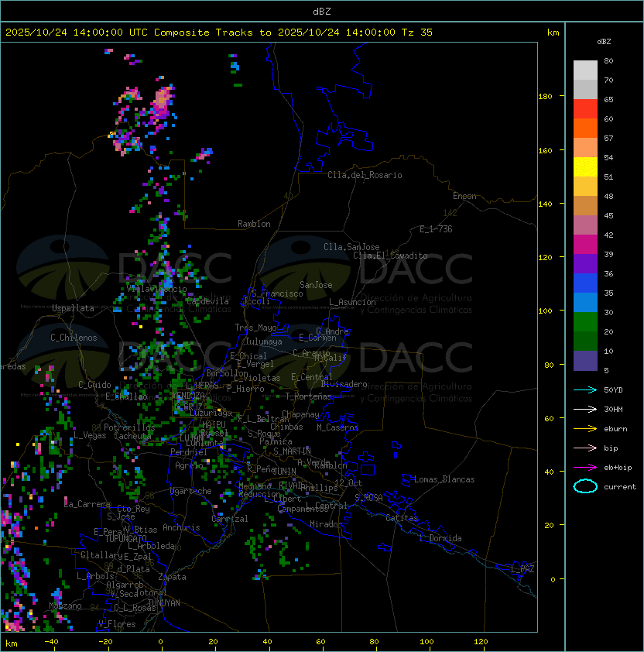
Task: Click the 30HM white arrow legend icon
Action: [585, 409]
